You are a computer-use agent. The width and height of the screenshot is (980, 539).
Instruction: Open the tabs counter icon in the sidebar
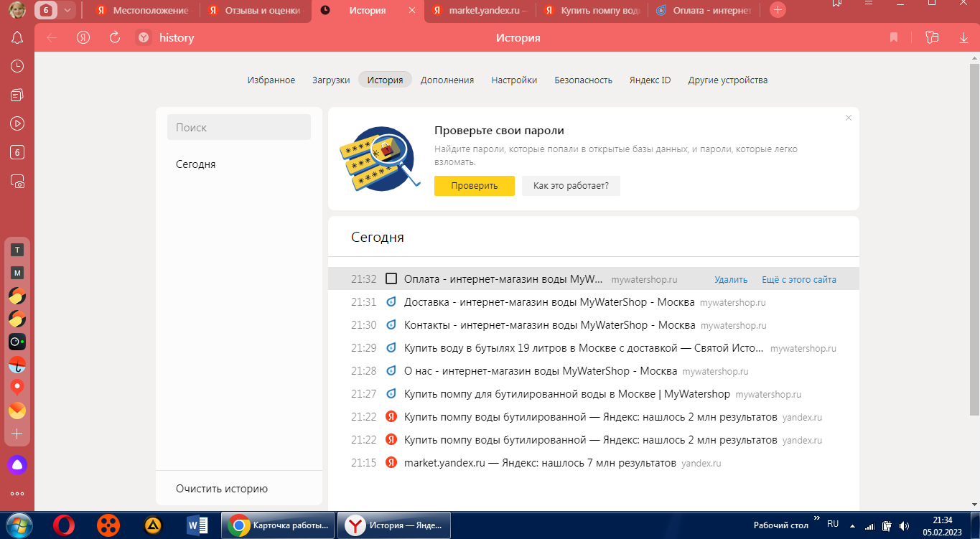(17, 152)
